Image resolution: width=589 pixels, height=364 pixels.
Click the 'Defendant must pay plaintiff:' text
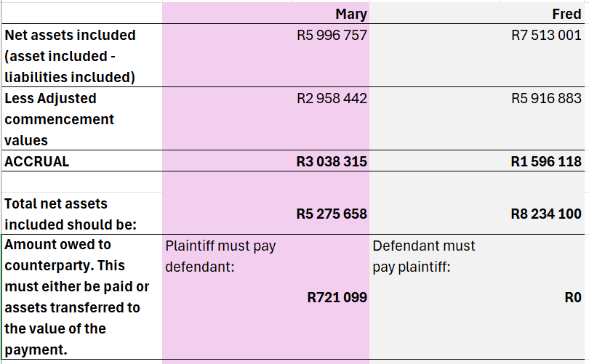click(423, 256)
